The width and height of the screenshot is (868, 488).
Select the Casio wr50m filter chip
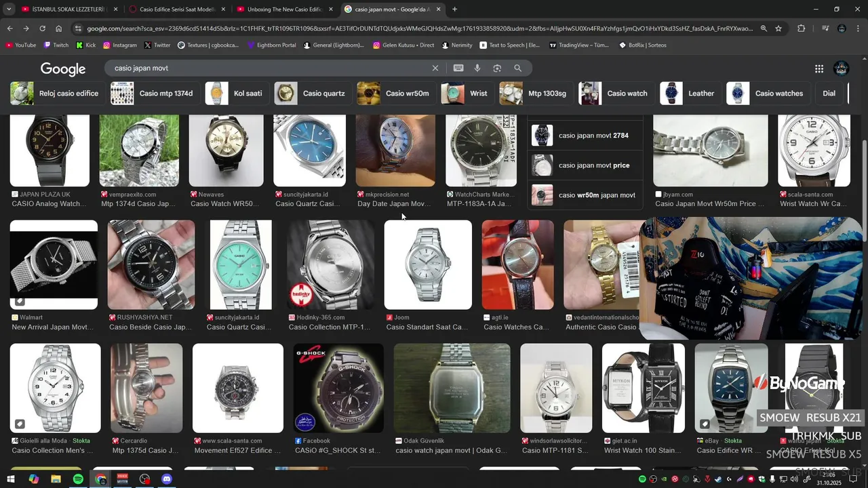pyautogui.click(x=395, y=94)
